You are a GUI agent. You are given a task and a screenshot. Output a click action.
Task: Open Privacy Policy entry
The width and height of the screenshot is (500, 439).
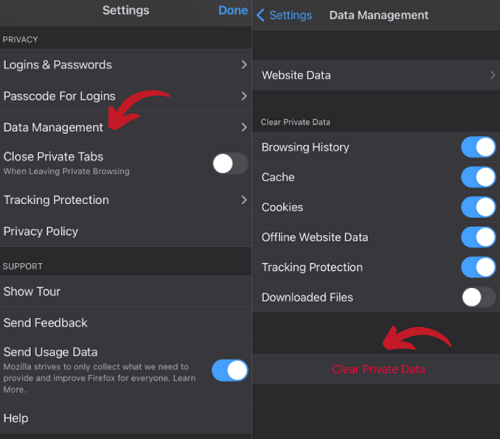tap(126, 231)
